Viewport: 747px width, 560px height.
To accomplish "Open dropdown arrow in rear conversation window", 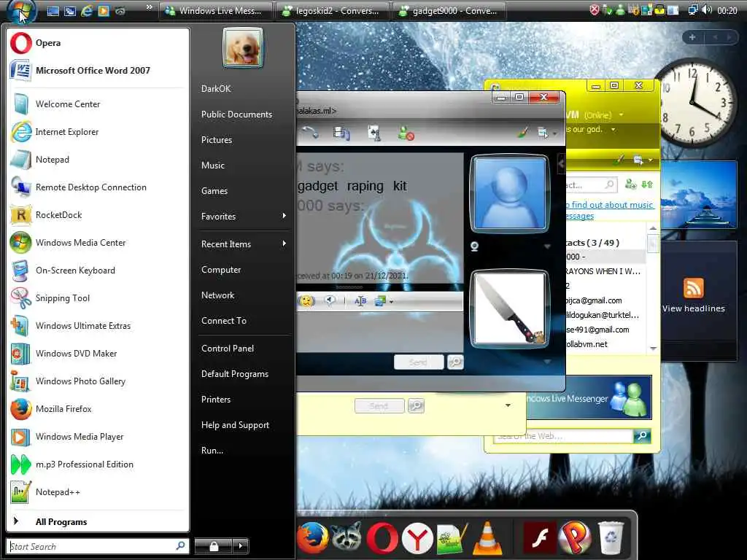I will pos(508,405).
